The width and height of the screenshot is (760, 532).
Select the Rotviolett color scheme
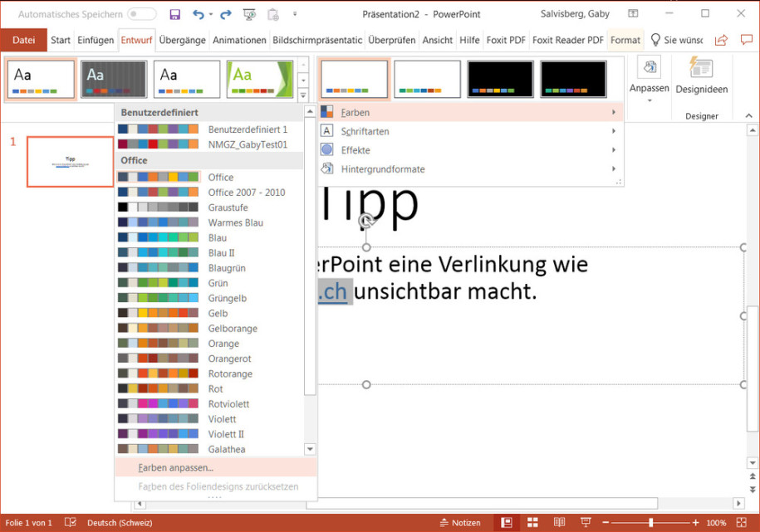[209, 403]
